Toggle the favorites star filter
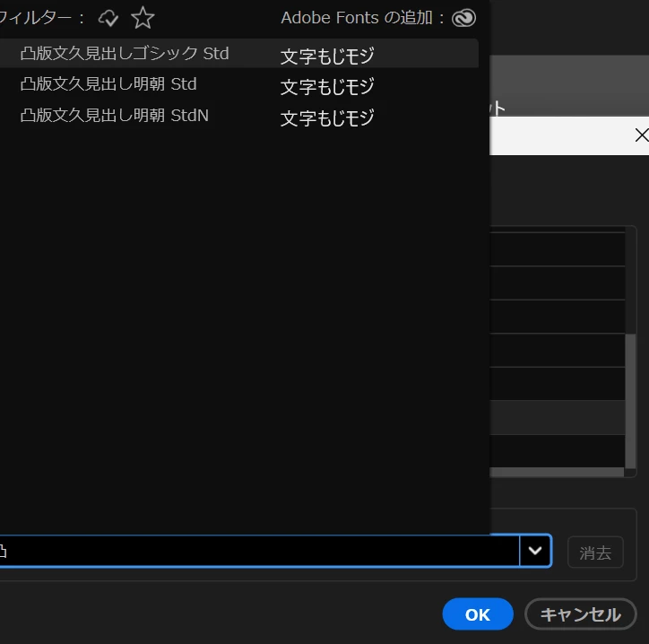This screenshot has width=649, height=644. 143,18
